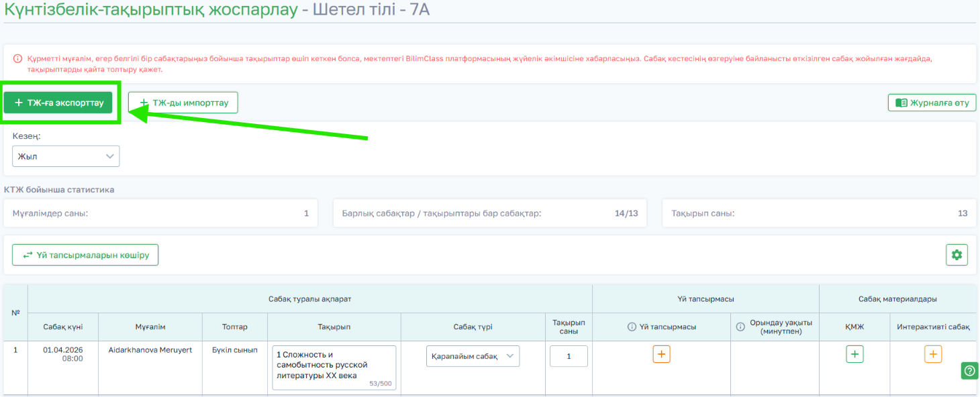
Task: Open the help question mark icon
Action: (969, 370)
